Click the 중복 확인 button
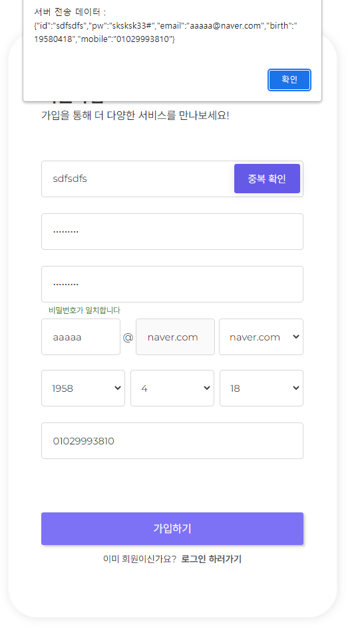This screenshot has height=631, width=364. point(267,179)
